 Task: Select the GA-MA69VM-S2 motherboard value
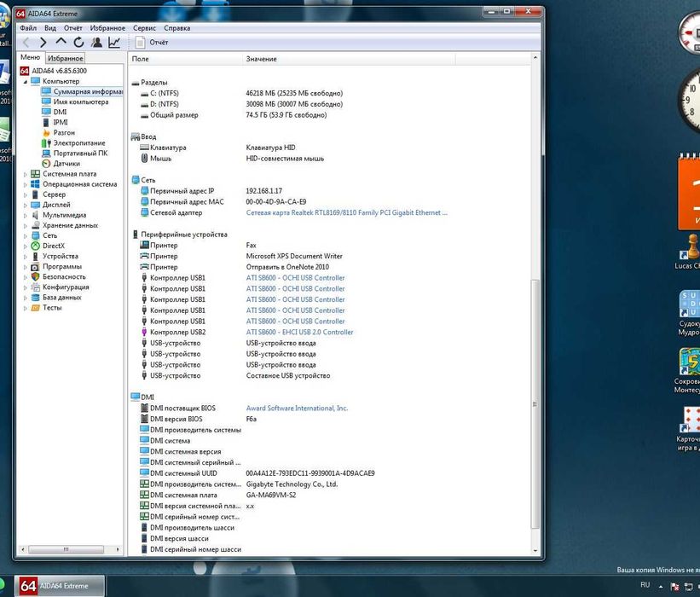point(271,496)
